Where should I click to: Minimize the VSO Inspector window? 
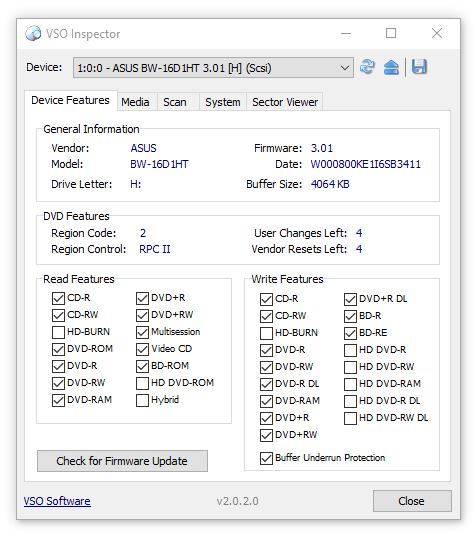tap(346, 34)
